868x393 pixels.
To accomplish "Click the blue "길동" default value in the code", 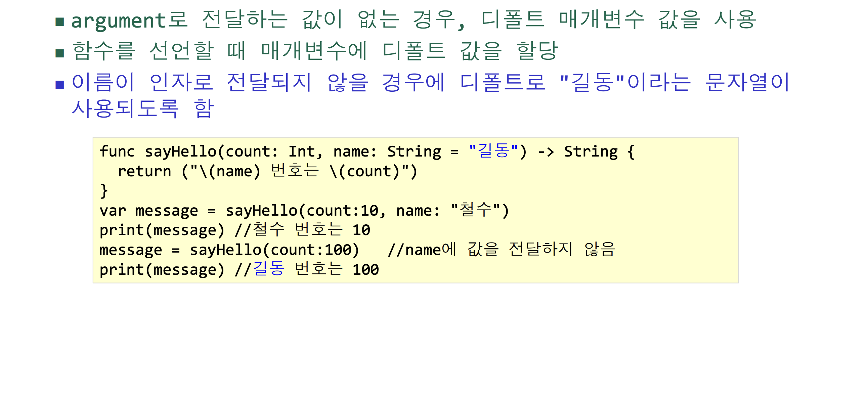I will 493,151.
